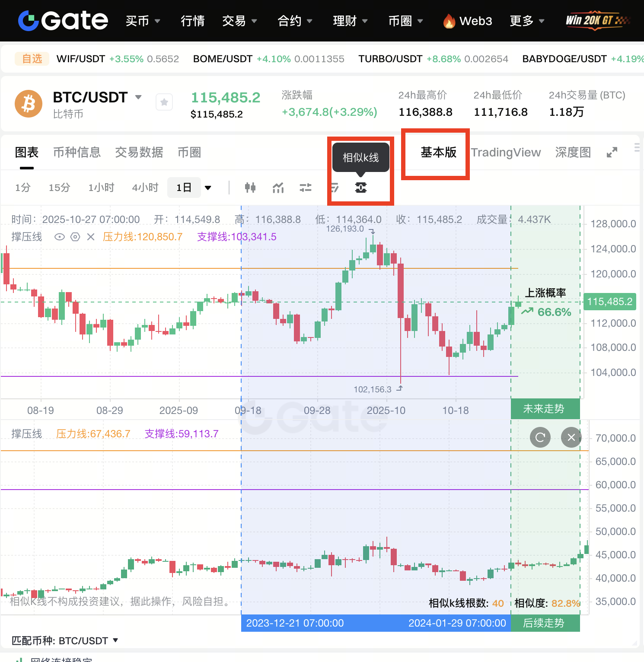Switch to the TradingView chart tab
The image size is (644, 662).
click(506, 153)
